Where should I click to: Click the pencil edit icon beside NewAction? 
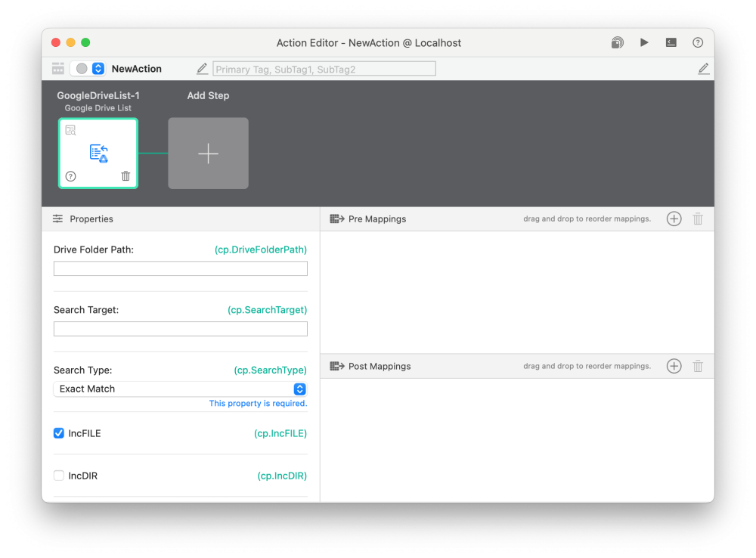[202, 68]
